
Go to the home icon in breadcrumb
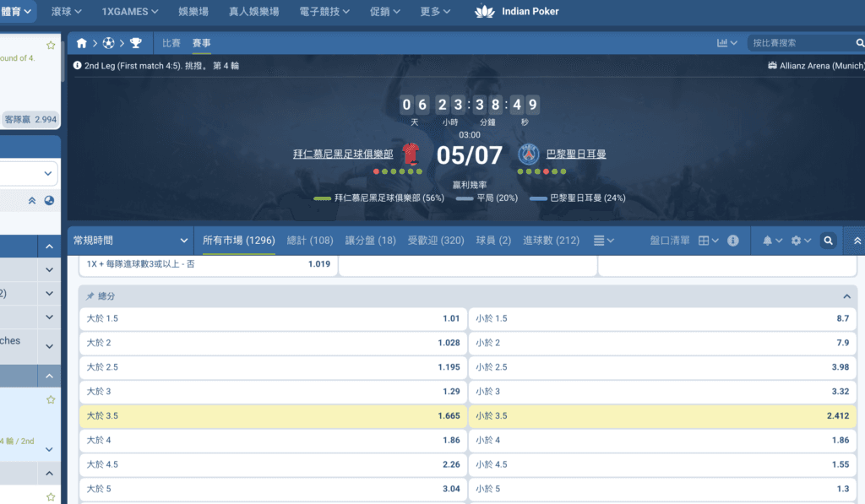(x=82, y=43)
